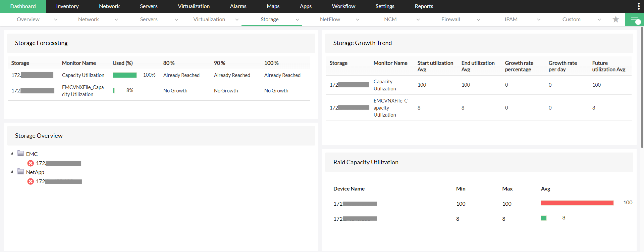Click the page vertical scrollbar
The width and height of the screenshot is (644, 252).
click(x=642, y=87)
